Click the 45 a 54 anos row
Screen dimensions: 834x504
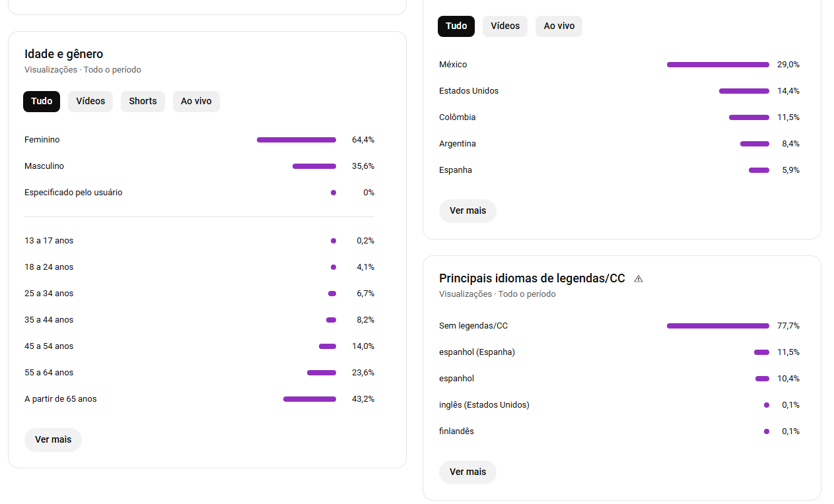(x=199, y=346)
